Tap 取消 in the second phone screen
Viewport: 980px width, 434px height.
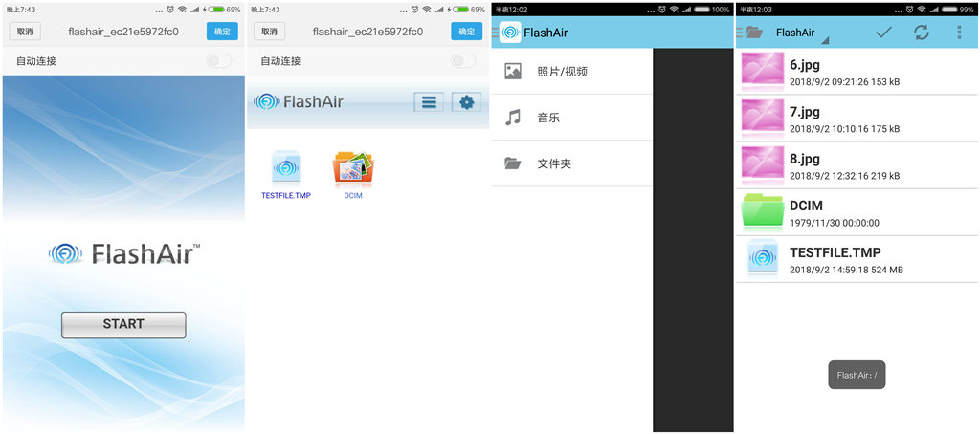269,32
